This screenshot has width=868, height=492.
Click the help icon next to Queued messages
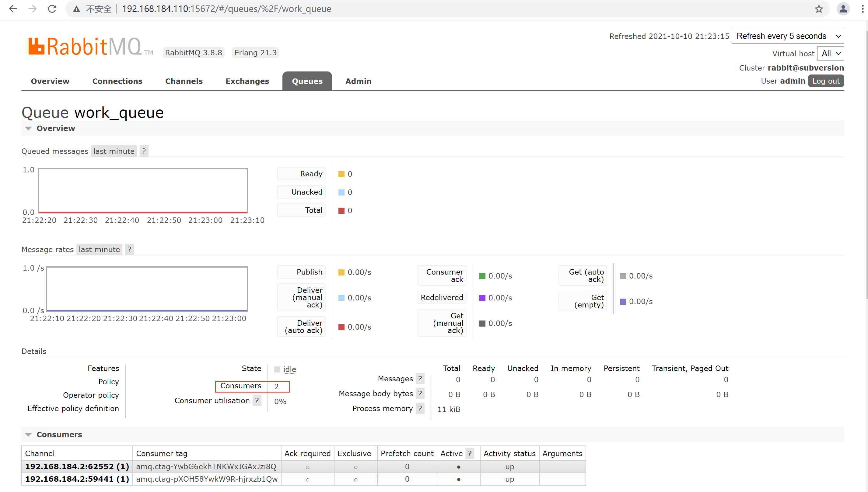144,151
